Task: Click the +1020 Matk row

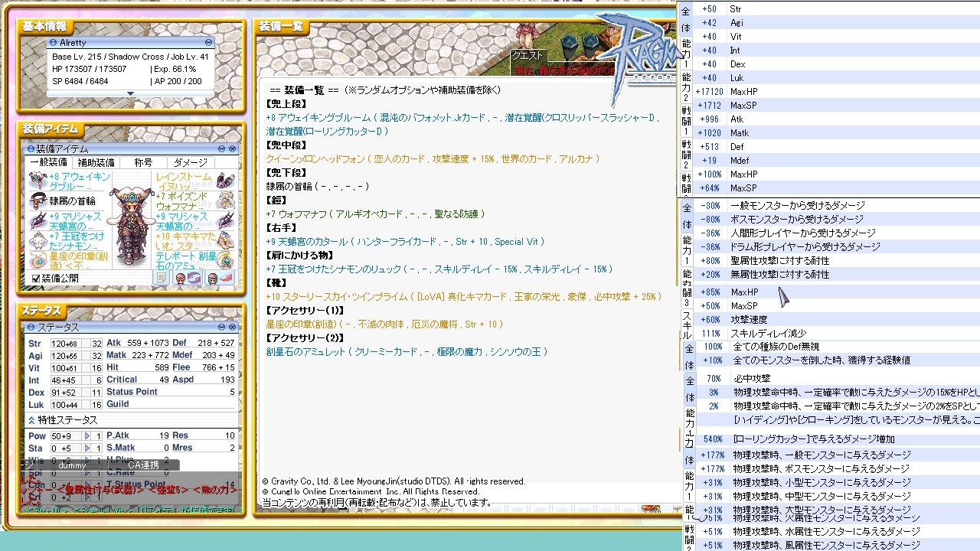Action: [837, 133]
